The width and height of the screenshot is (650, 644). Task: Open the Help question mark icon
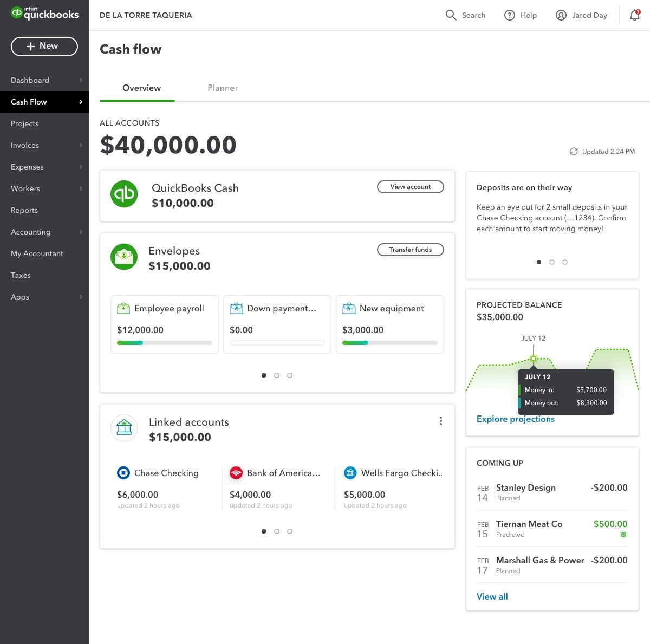click(509, 15)
